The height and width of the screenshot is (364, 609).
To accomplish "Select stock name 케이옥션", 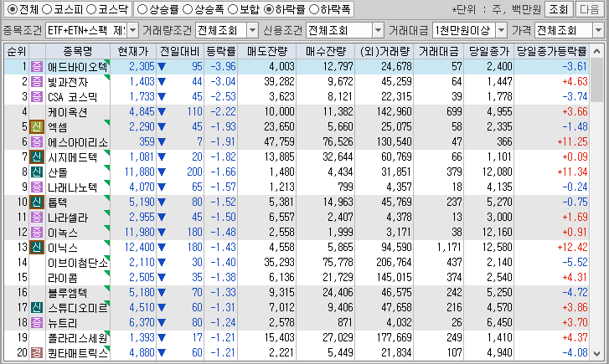I will pyautogui.click(x=67, y=112).
